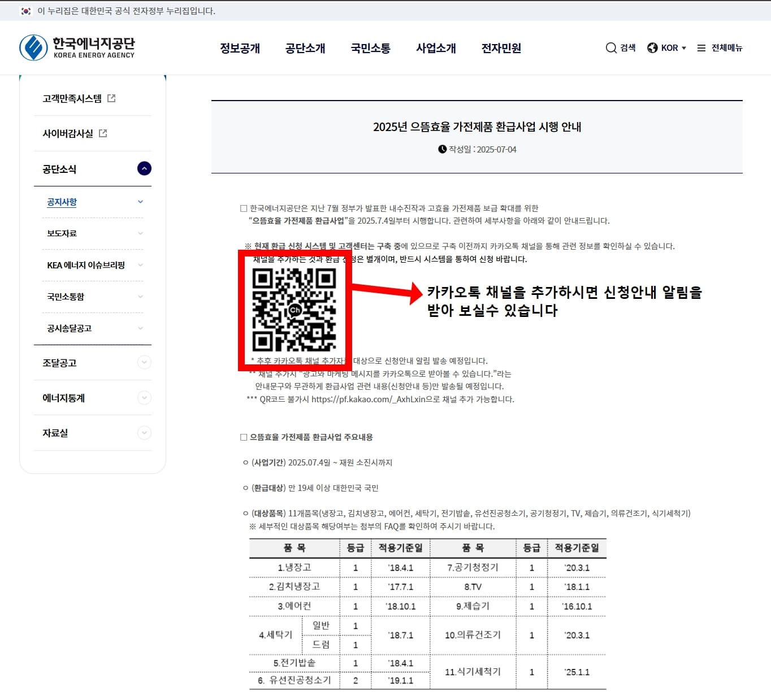Click the 4.세탁기 table cell
This screenshot has width=771, height=700.
276,634
